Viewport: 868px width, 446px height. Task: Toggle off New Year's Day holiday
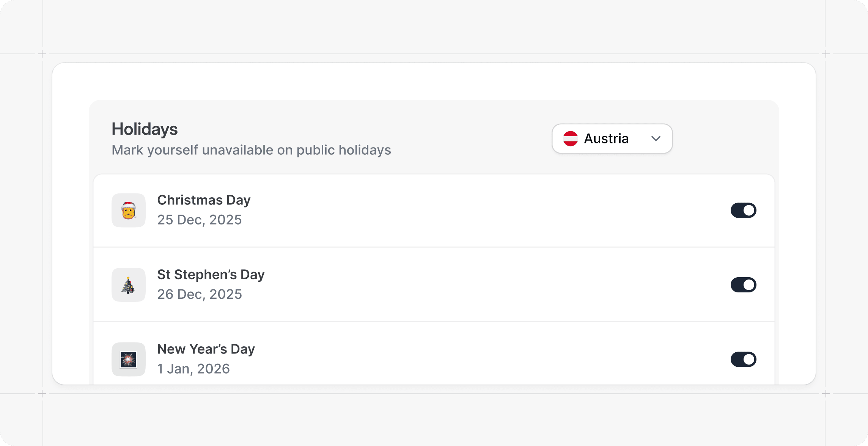click(743, 359)
